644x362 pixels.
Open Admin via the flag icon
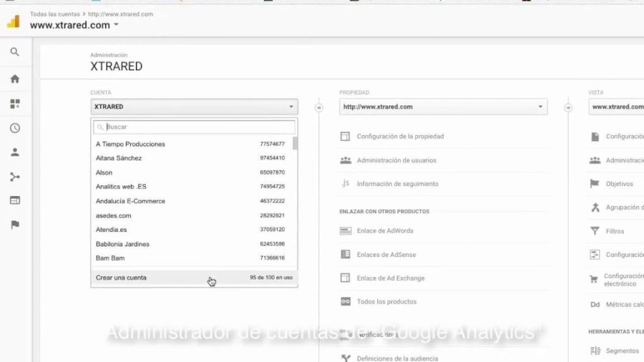coord(14,224)
